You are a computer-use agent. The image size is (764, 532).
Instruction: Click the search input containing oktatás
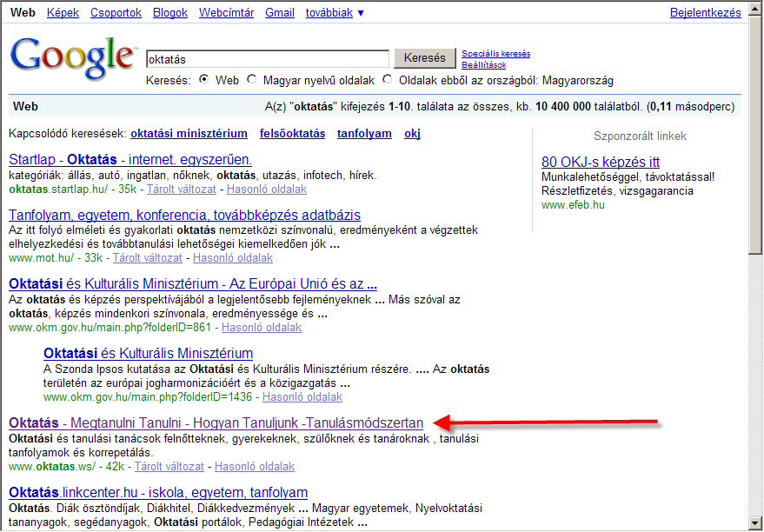tap(268, 59)
